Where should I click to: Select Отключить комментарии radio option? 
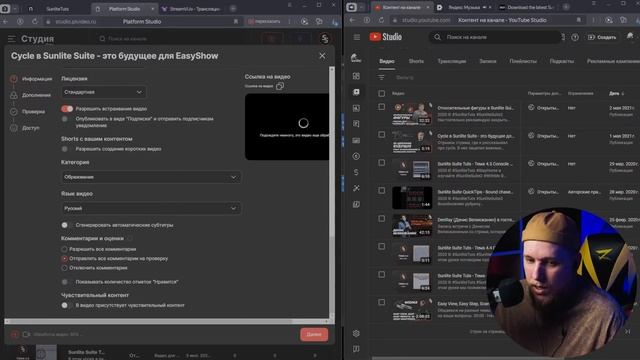click(64, 268)
